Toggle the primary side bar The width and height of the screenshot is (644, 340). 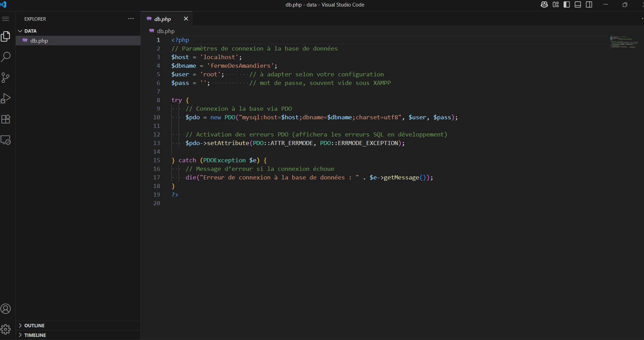[567, 4]
